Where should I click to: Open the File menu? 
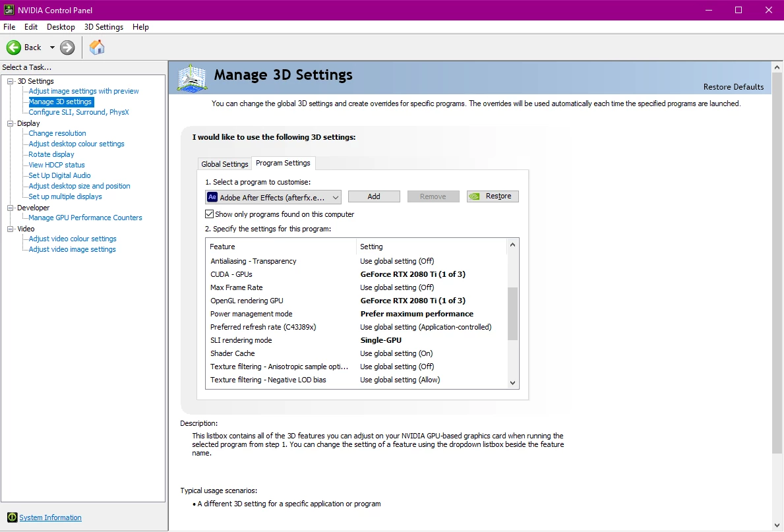click(x=9, y=27)
